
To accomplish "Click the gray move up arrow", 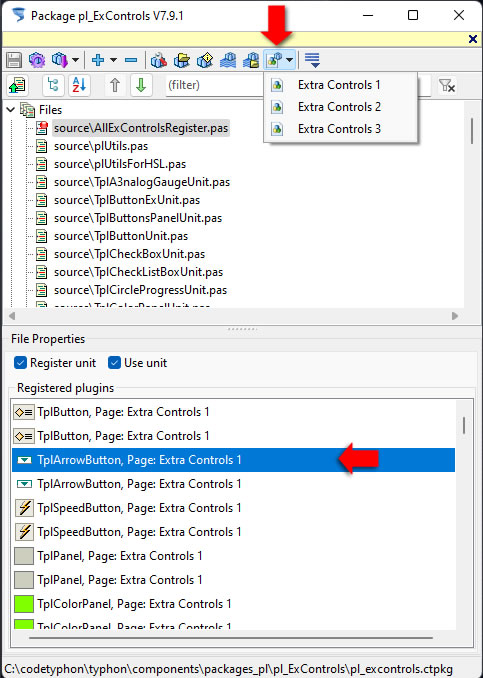I will pos(115,85).
